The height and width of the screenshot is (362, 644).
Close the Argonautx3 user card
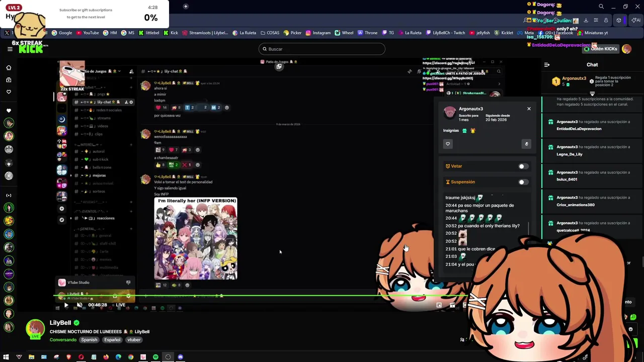529,109
